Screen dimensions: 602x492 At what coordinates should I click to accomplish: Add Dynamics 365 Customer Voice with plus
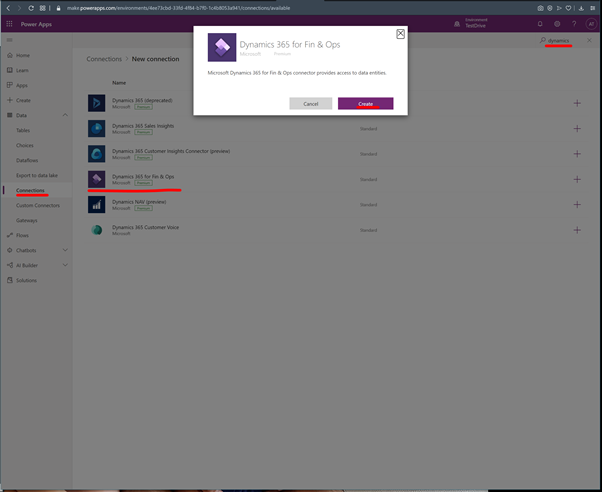pyautogui.click(x=577, y=230)
